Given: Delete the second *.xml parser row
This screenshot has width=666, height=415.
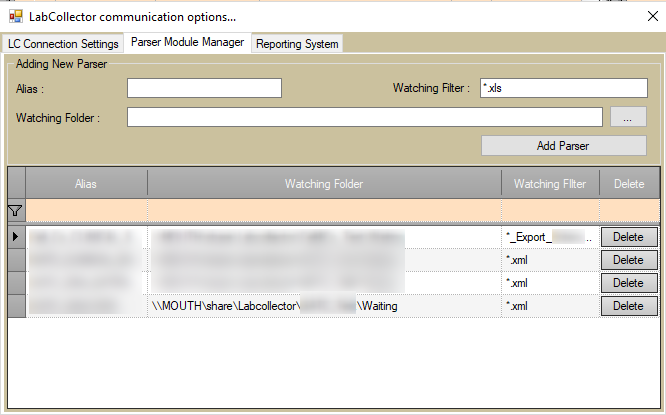Looking at the screenshot, I should click(x=629, y=283).
